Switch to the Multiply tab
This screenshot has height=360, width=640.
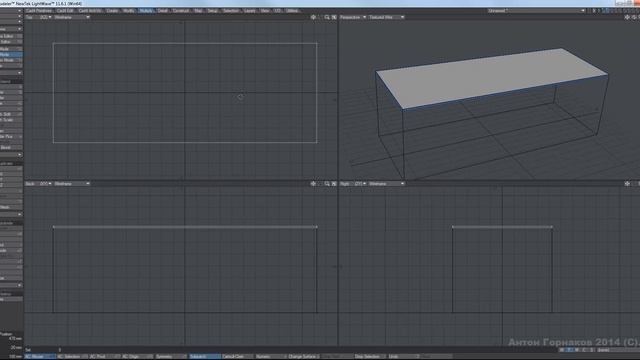click(146, 11)
